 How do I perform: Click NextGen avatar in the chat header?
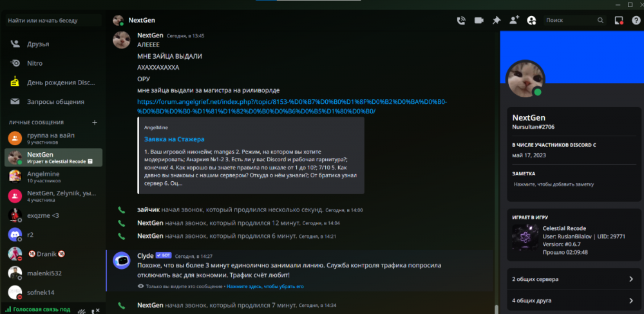click(118, 20)
